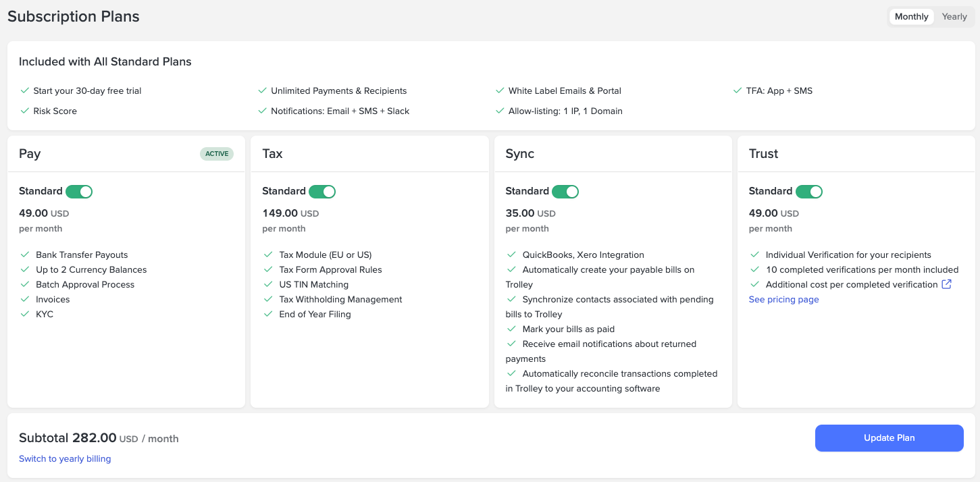The width and height of the screenshot is (980, 482).
Task: Click checkmark beside US TIN Matching
Action: (268, 284)
